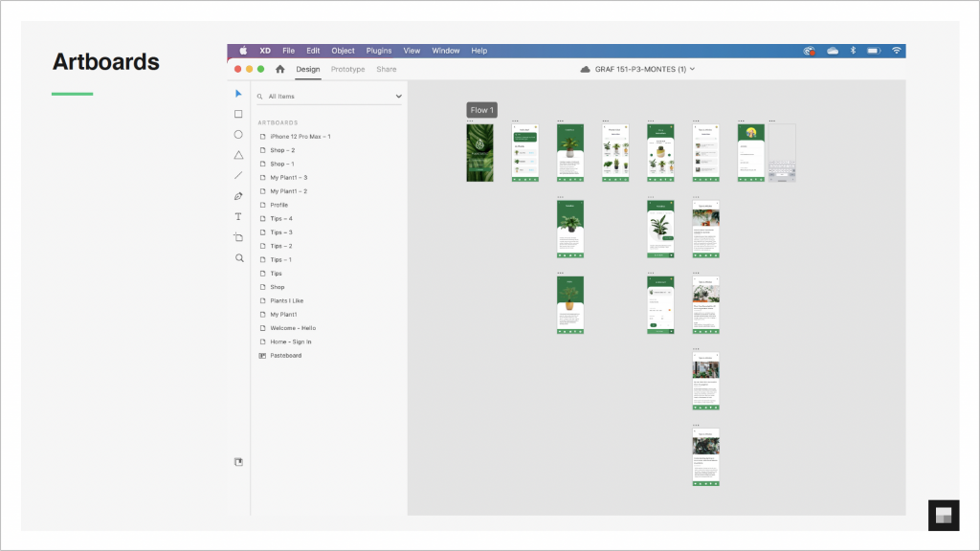Switch to the Share tab
The width and height of the screenshot is (980, 551).
click(x=386, y=69)
